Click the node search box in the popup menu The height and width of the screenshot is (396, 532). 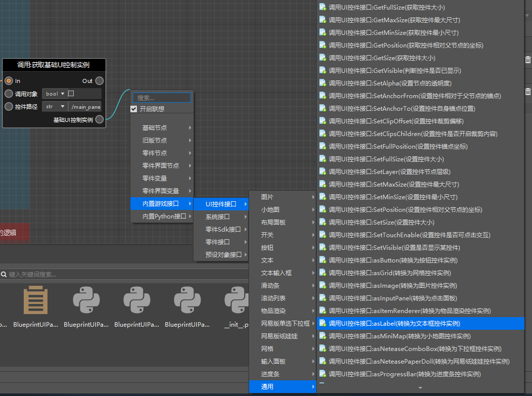point(163,98)
